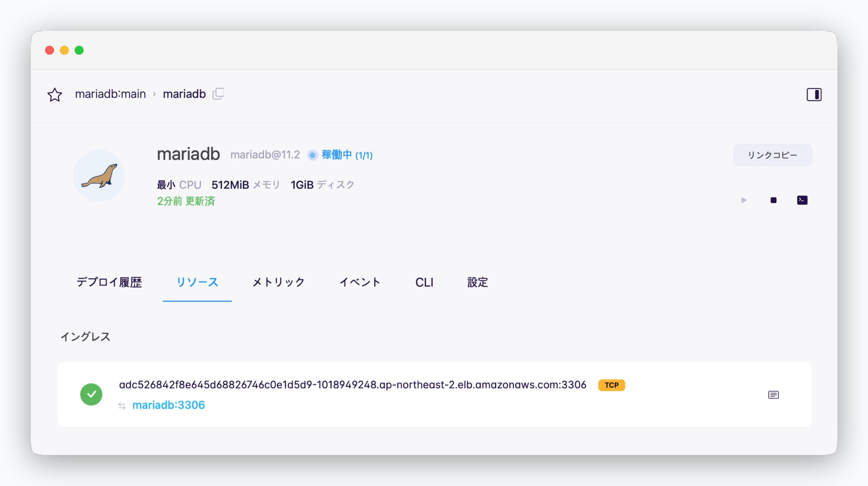This screenshot has height=486, width=868.
Task: Click the 512MiB メモリ value
Action: click(x=246, y=185)
